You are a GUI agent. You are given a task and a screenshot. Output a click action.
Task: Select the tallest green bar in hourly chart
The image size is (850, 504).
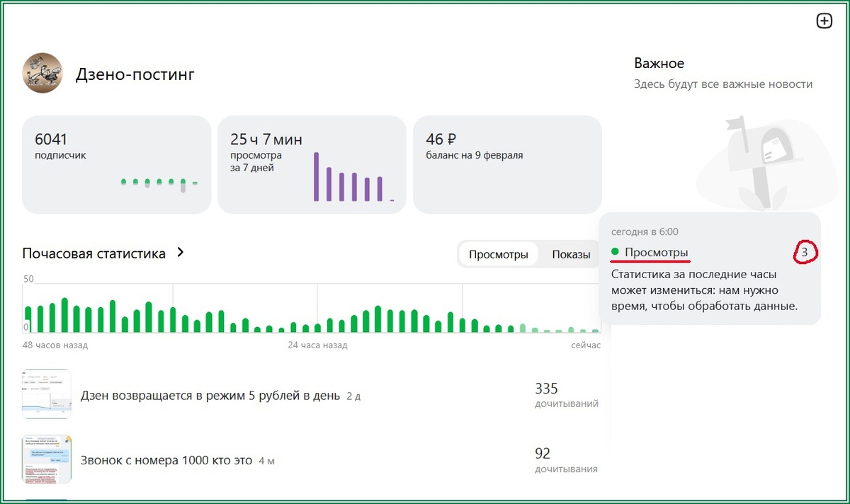point(64,316)
